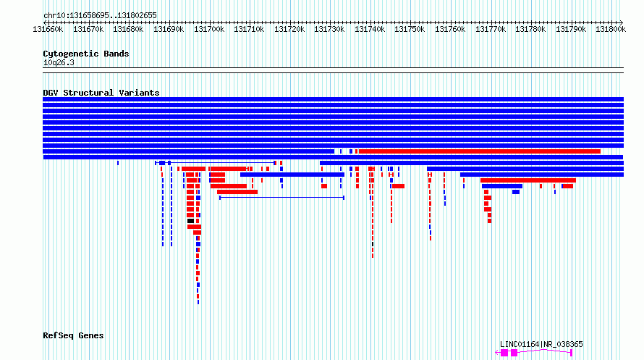Select the 131710k scale marker
This screenshot has width=644, height=360.
(x=249, y=29)
